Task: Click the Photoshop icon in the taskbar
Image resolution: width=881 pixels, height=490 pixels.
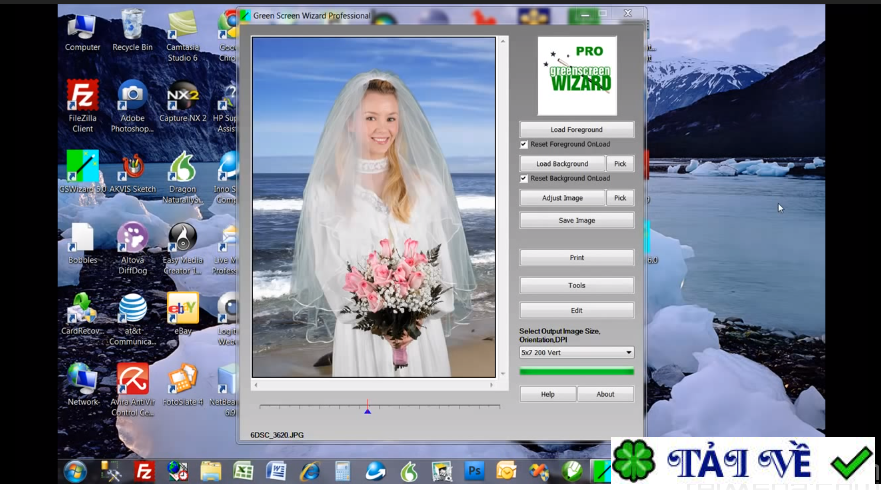Action: (x=472, y=471)
